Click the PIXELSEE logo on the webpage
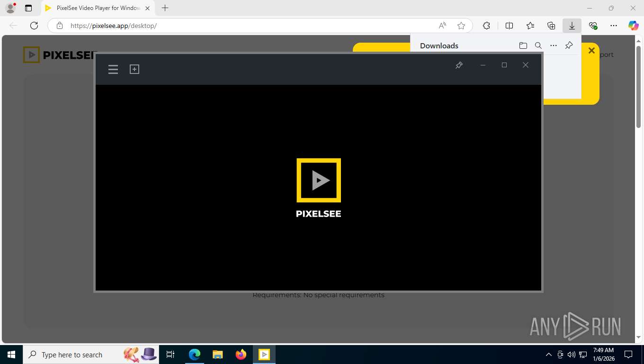Image resolution: width=644 pixels, height=364 pixels. click(60, 55)
